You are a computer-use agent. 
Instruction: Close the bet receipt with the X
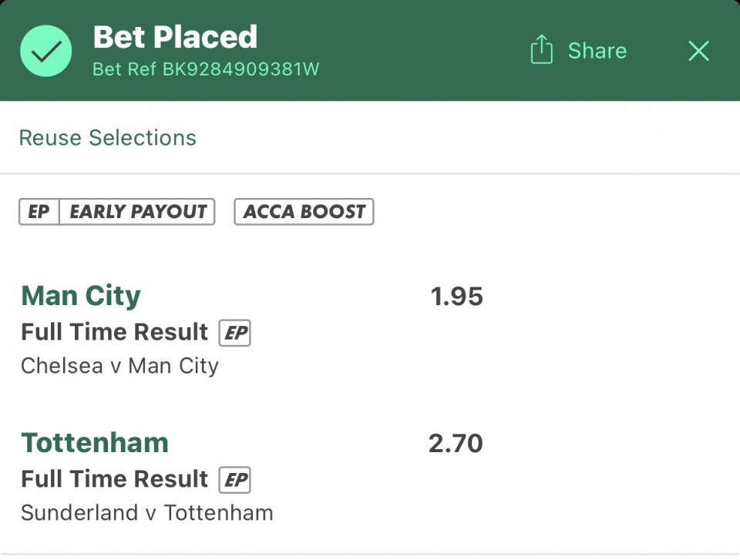[x=698, y=51]
